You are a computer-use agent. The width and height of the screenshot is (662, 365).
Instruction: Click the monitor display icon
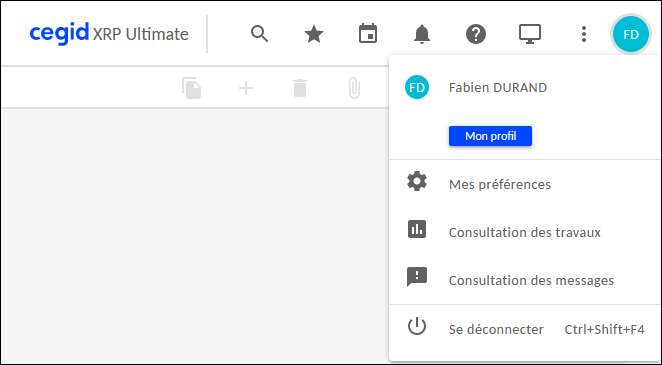point(530,34)
